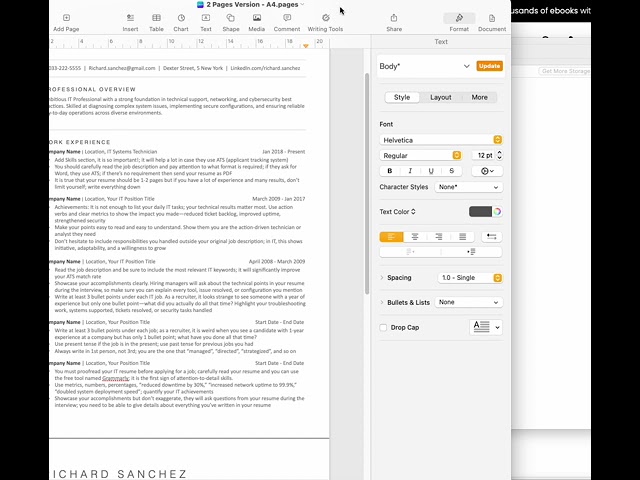Image resolution: width=640 pixels, height=480 pixels.
Task: Click the Share toolbar icon
Action: pyautogui.click(x=394, y=18)
